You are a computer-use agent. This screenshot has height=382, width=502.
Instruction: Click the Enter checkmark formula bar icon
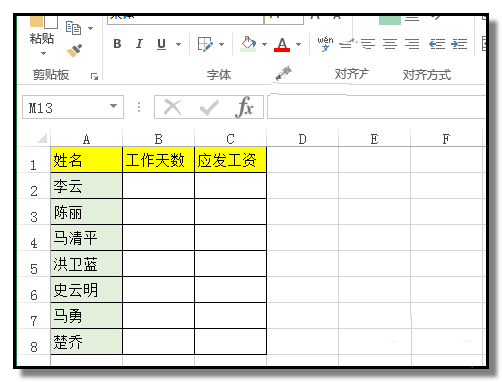pyautogui.click(x=209, y=107)
